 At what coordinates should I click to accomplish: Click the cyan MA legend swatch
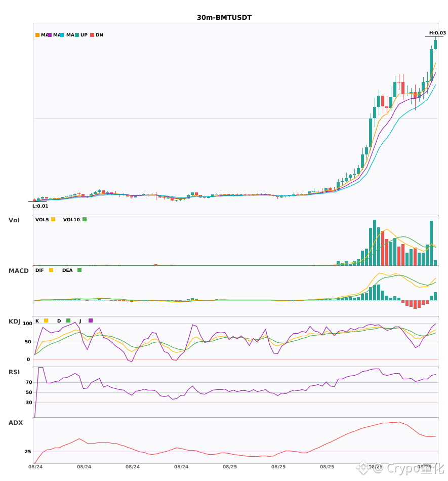click(62, 35)
